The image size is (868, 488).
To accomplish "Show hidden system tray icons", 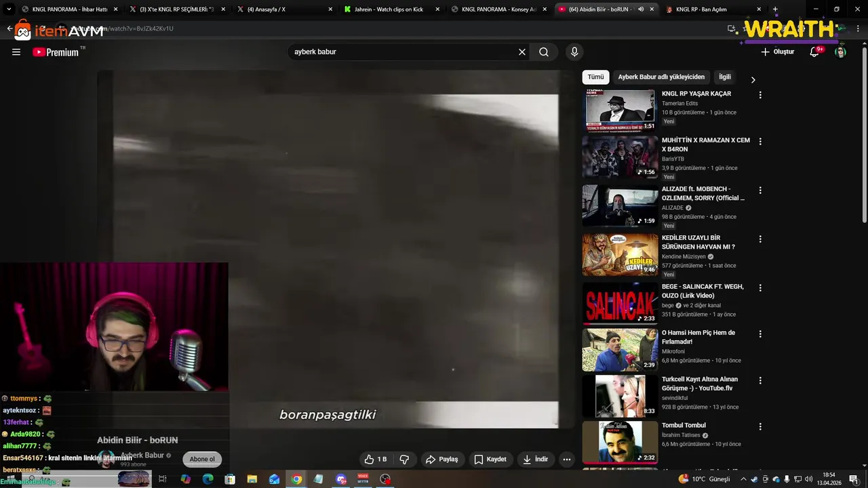I will [x=743, y=479].
